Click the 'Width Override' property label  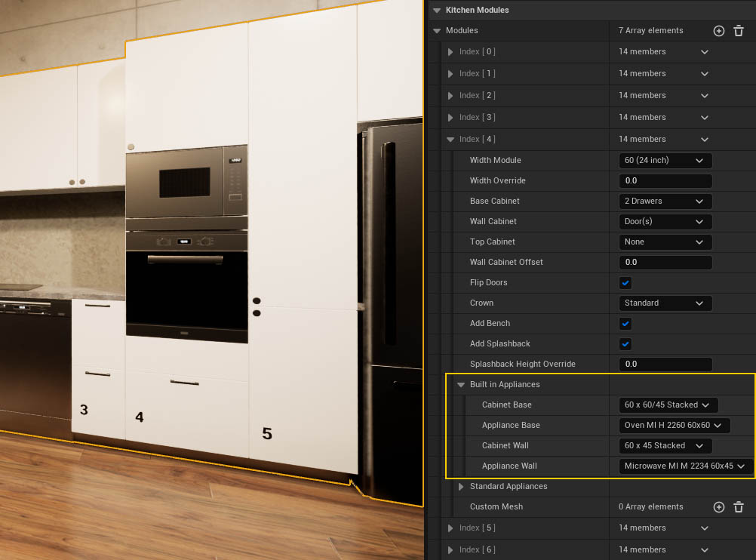point(497,180)
